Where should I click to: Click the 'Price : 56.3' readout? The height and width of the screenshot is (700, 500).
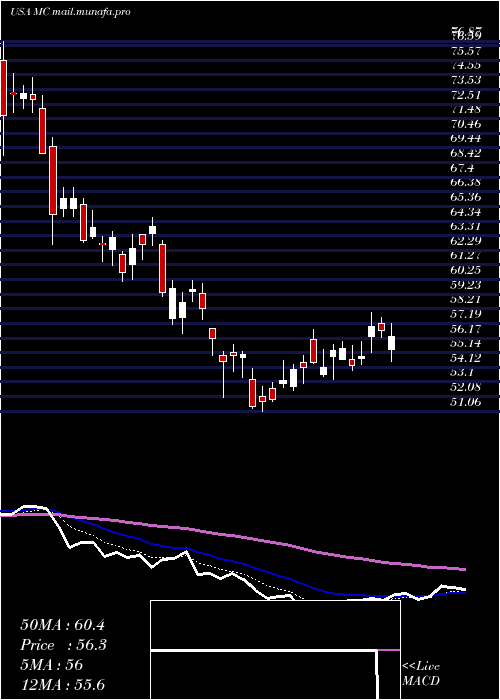point(63,645)
